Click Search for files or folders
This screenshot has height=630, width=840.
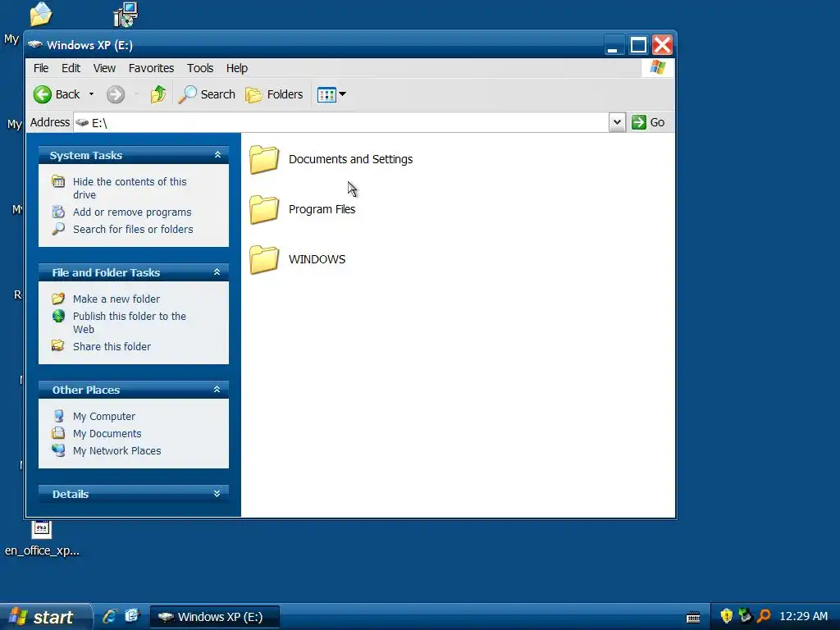click(x=133, y=230)
